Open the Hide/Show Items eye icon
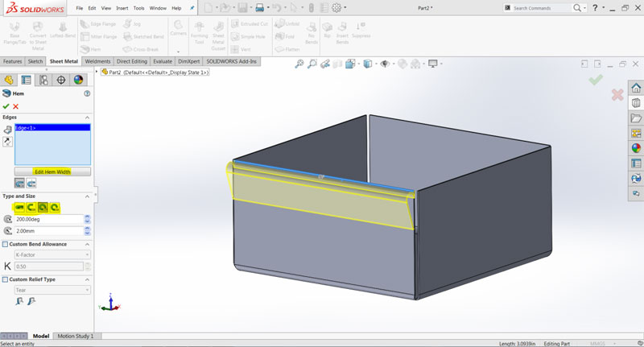Screen dimensions: 644x347 (385, 64)
